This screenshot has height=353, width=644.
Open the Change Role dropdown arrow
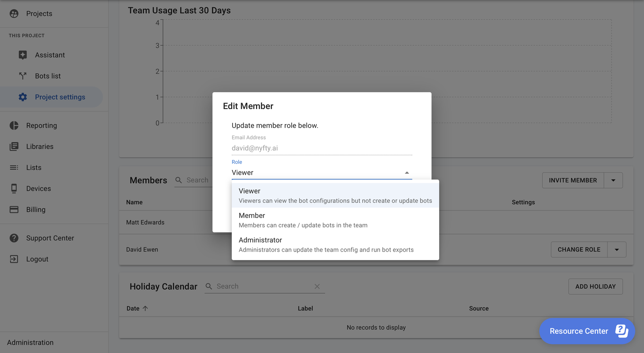617,250
